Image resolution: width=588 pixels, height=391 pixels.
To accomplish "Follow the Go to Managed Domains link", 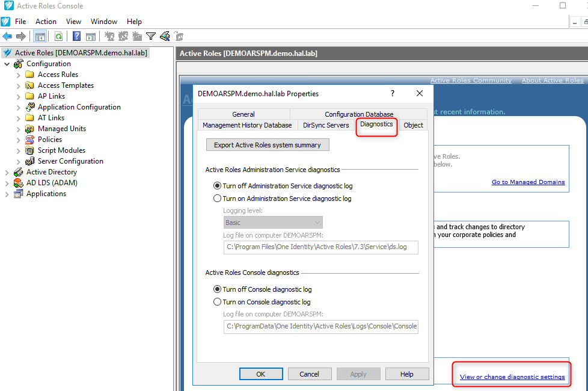I will pos(528,182).
